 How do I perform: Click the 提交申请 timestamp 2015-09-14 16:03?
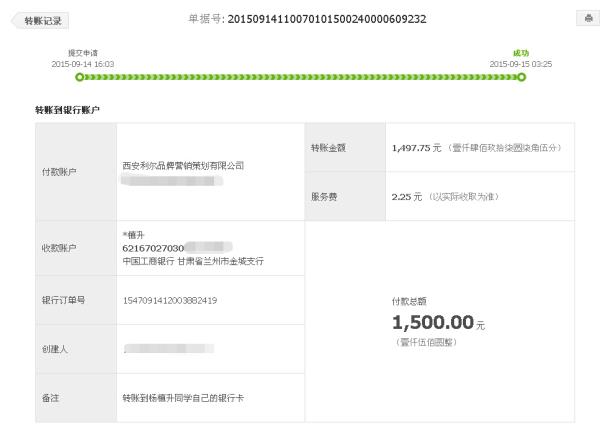tap(83, 64)
